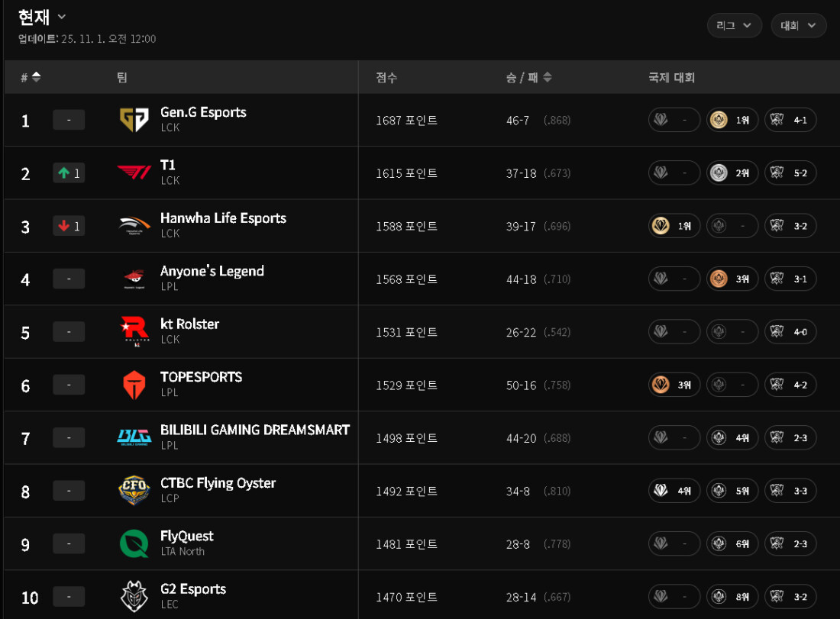Open the BILIBILI GAMING DREAMSMART link

click(x=254, y=430)
